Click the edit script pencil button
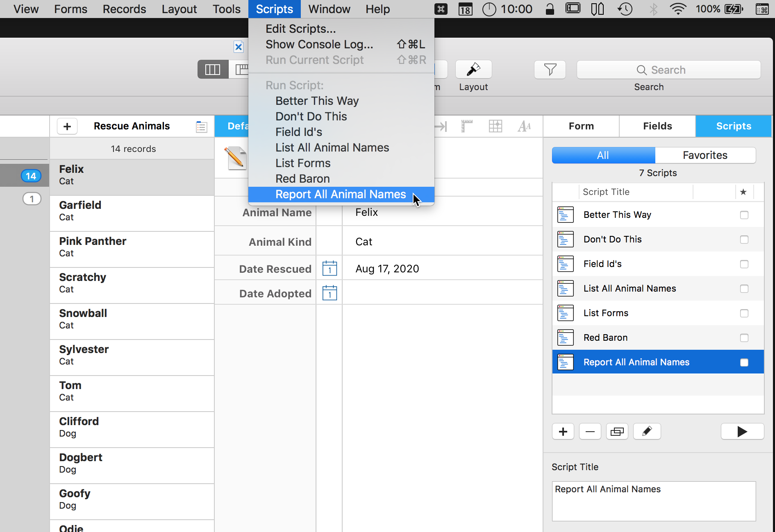The height and width of the screenshot is (532, 775). tap(647, 431)
